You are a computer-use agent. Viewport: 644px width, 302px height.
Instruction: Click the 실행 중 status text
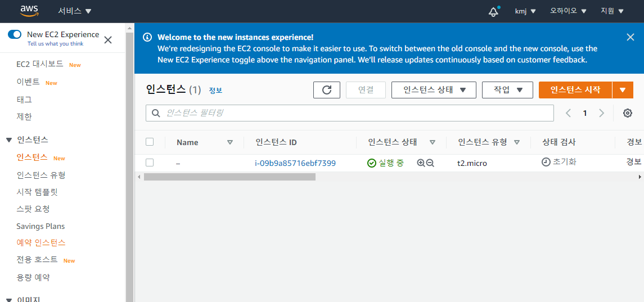[391, 163]
